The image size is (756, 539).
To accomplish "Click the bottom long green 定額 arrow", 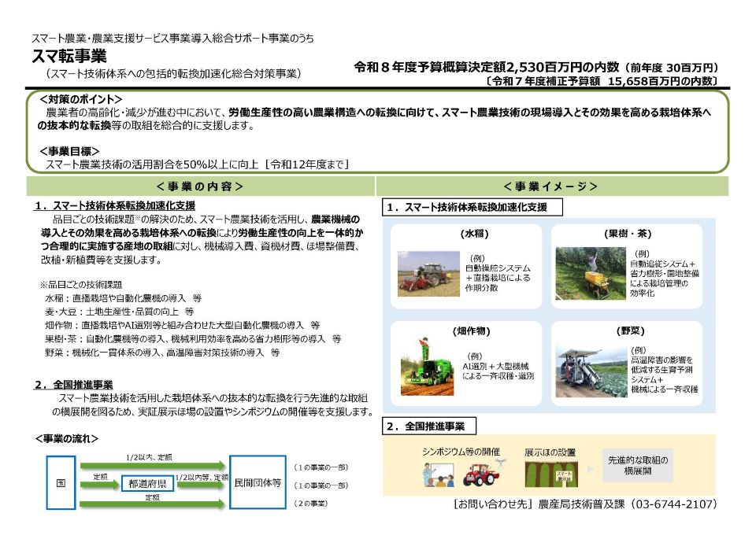I will 153,503.
